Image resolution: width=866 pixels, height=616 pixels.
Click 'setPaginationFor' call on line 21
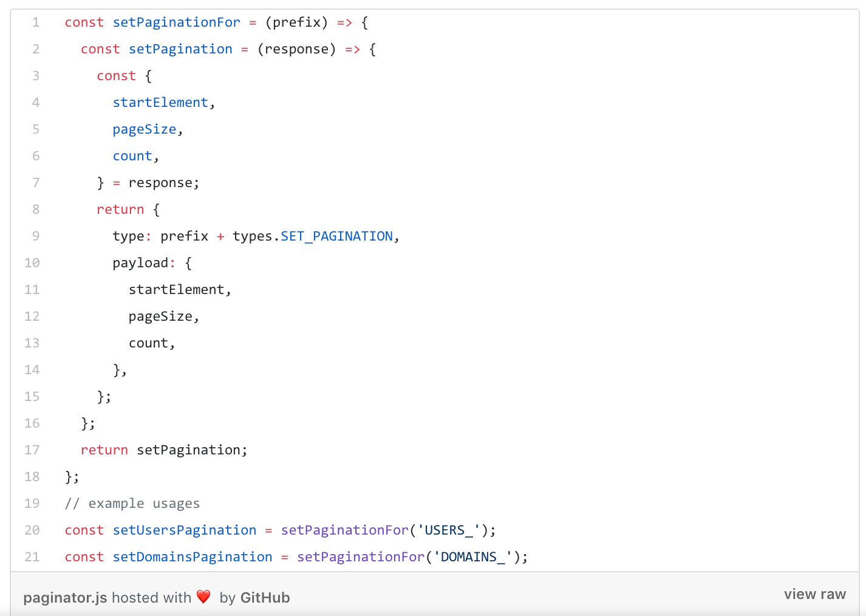coord(361,557)
